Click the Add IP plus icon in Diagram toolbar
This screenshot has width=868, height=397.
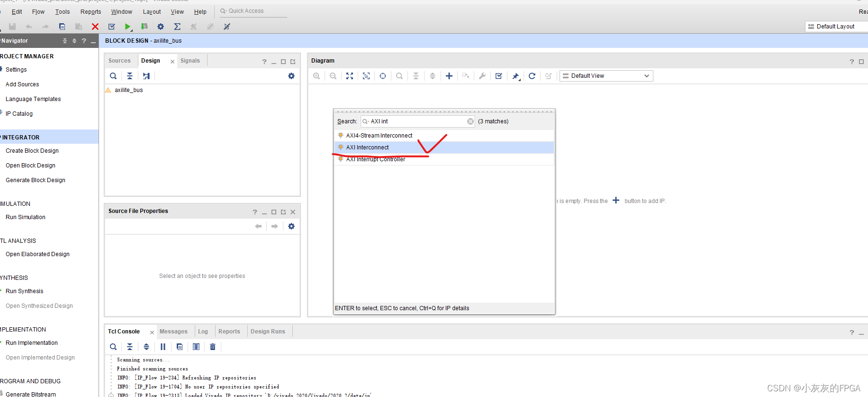tap(449, 76)
